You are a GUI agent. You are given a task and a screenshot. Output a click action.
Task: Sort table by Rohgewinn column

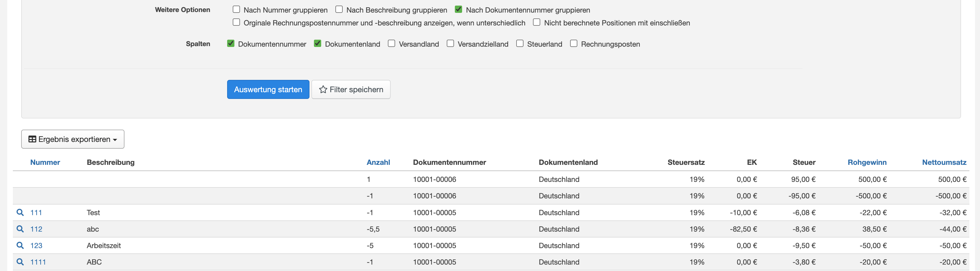tap(867, 162)
